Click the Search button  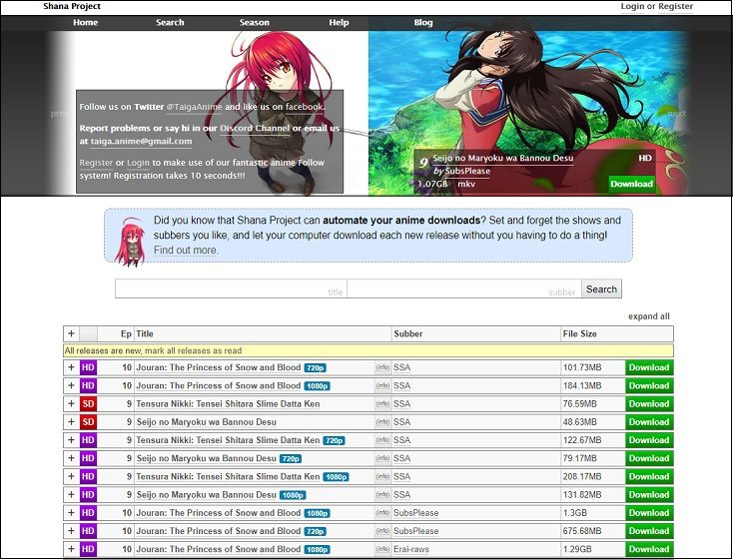coord(601,288)
